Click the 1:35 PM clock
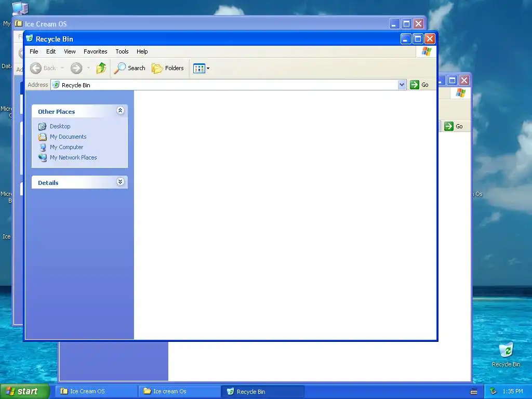The width and height of the screenshot is (532, 399). tap(513, 392)
